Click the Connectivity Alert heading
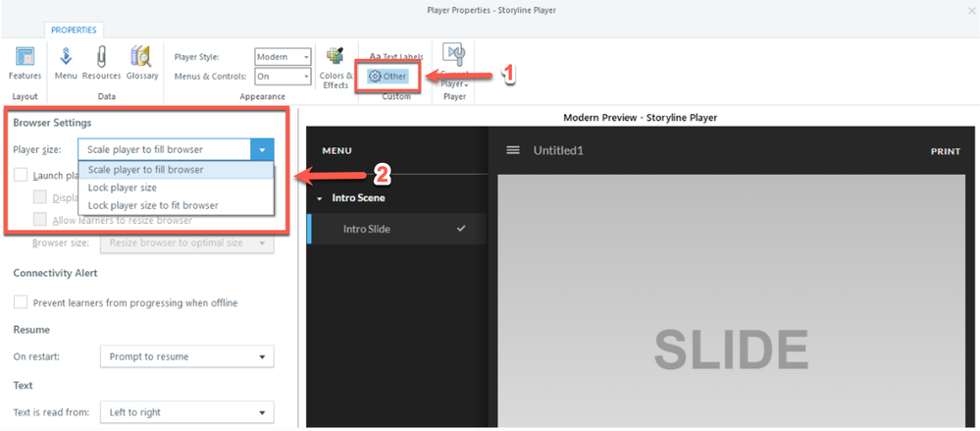 point(55,273)
